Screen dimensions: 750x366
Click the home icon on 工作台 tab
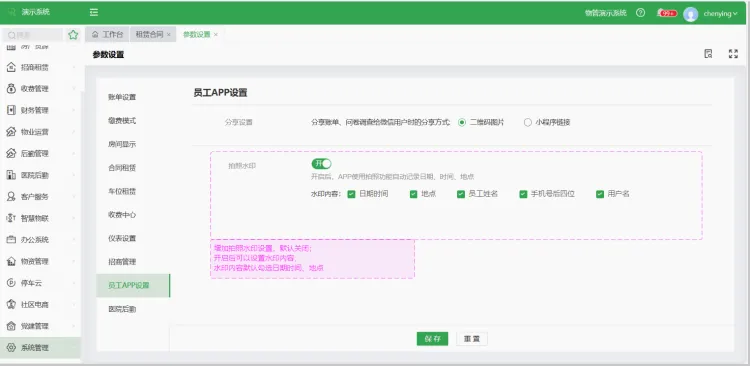point(95,34)
